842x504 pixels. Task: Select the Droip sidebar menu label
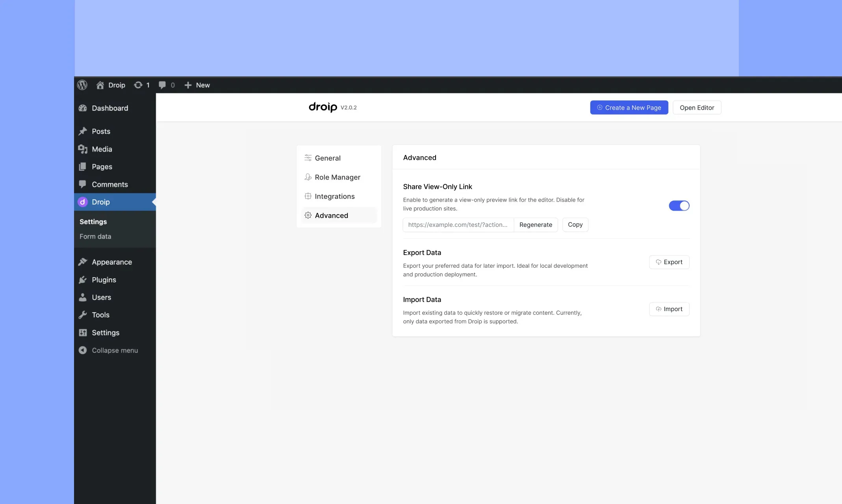100,202
